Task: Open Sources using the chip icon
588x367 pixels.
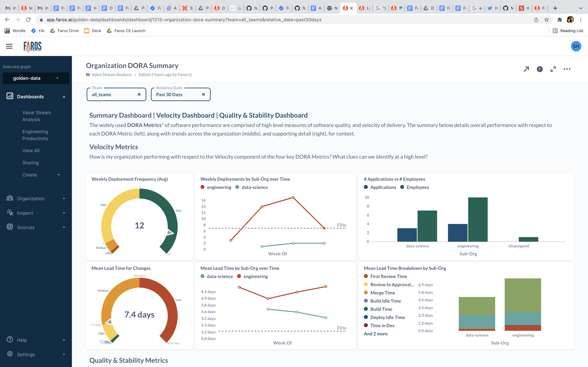Action: pyautogui.click(x=10, y=227)
